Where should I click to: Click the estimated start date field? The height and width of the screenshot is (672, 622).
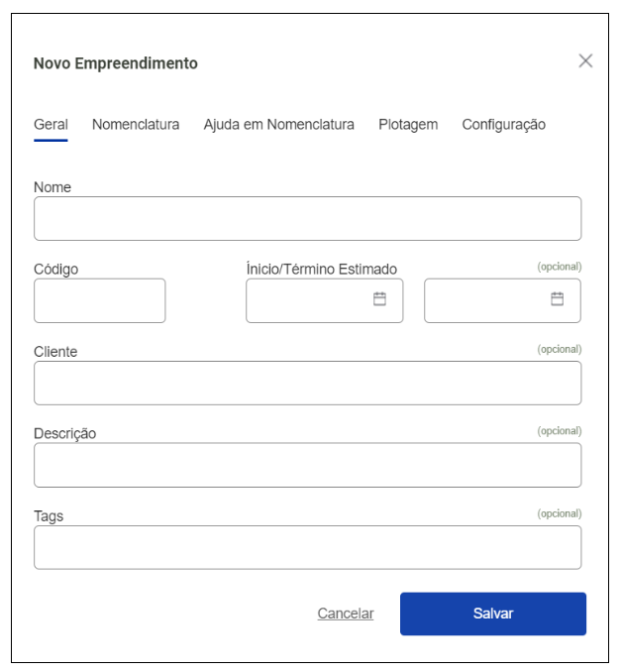click(307, 300)
